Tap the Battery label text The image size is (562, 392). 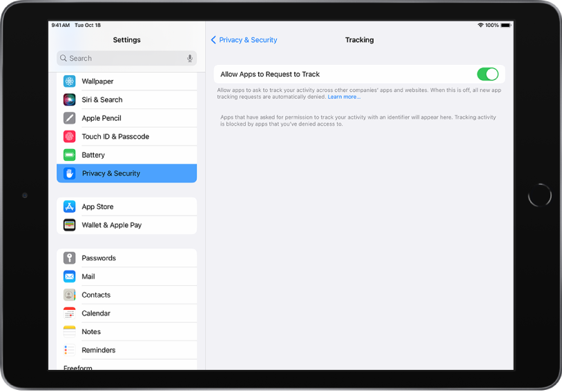[x=93, y=155]
